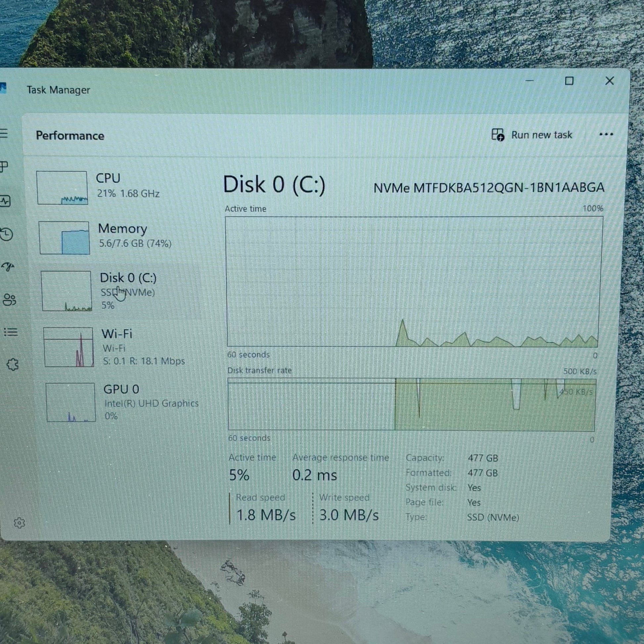
Task: Open the Processes page icon
Action: click(3, 166)
